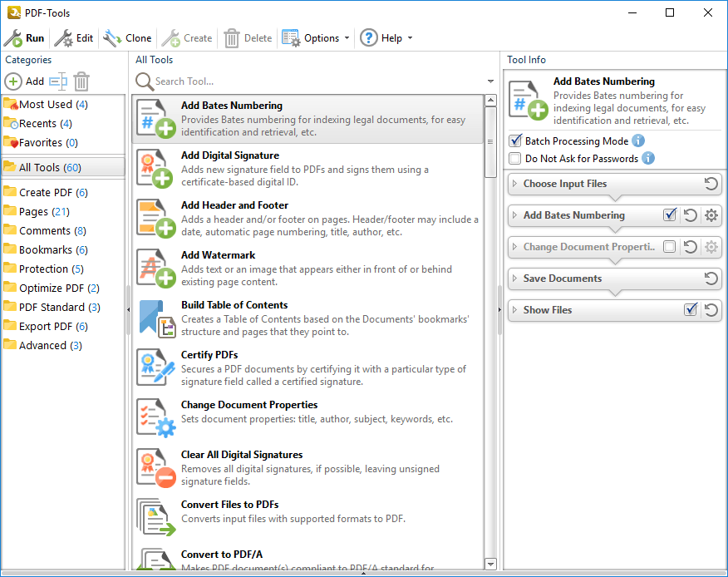Reset the Save Documents step
The image size is (728, 577).
pos(711,279)
